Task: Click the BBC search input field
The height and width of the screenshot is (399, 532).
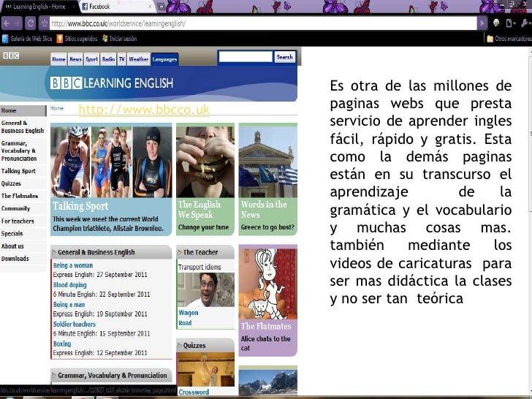Action: 246,57
